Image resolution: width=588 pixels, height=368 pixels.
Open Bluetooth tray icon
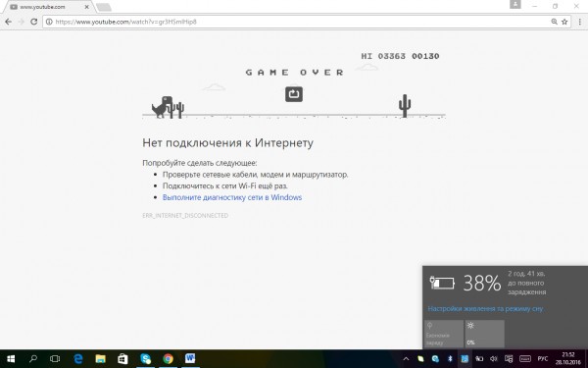coord(450,359)
